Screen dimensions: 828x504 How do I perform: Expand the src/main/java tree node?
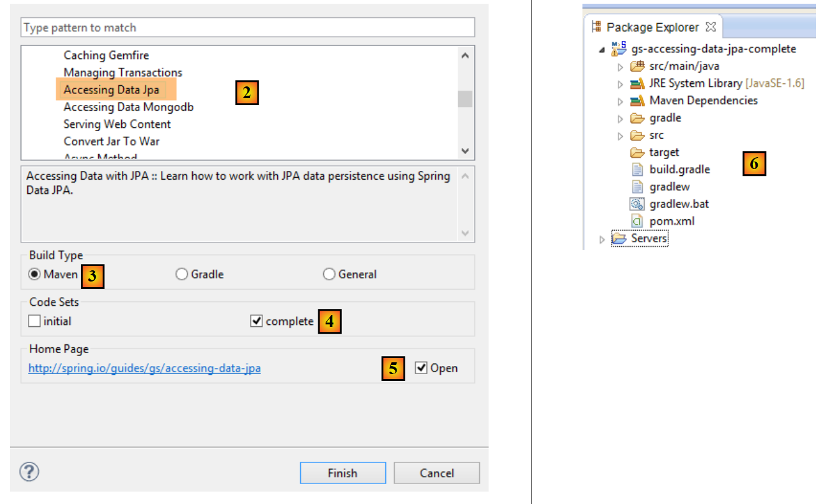coord(620,66)
